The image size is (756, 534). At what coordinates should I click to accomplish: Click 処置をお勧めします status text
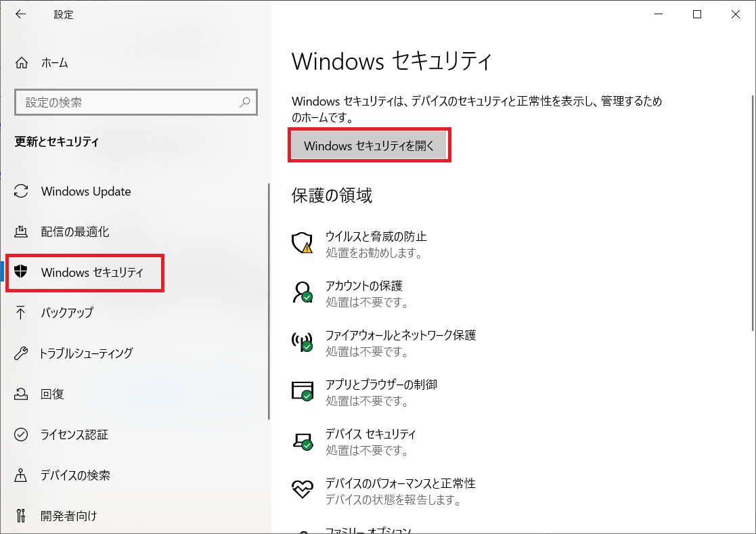[374, 253]
